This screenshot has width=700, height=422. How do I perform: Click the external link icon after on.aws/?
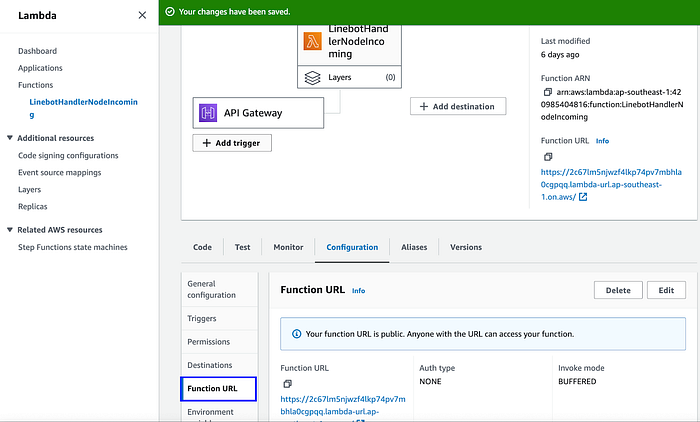click(x=583, y=197)
